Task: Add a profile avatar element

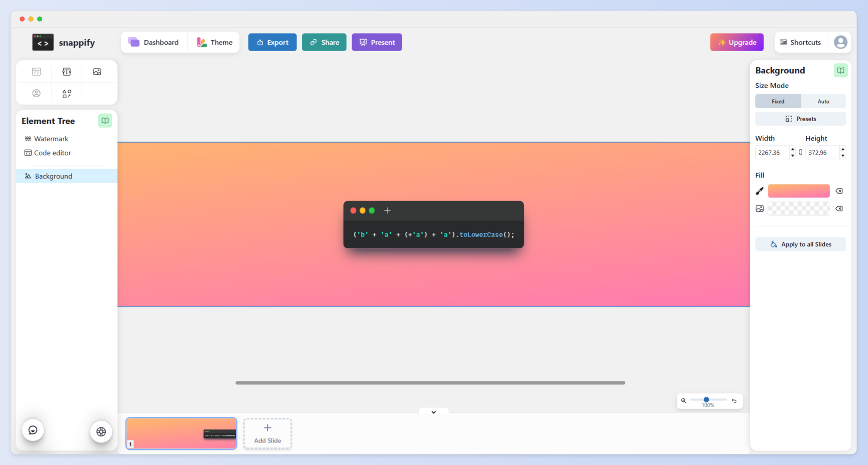Action: pos(36,93)
